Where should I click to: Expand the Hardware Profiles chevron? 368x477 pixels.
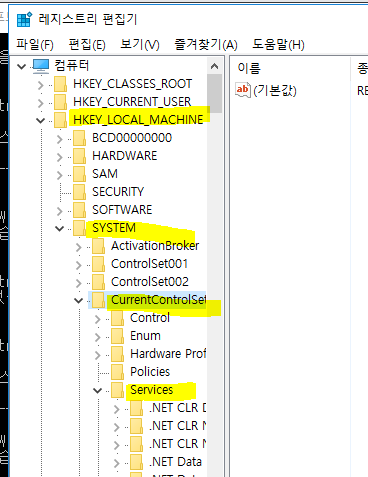(x=98, y=355)
